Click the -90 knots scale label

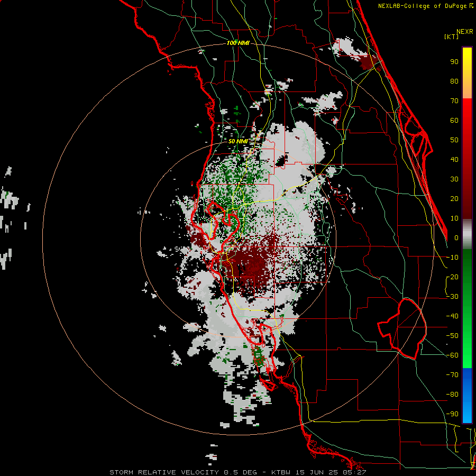pos(452,414)
